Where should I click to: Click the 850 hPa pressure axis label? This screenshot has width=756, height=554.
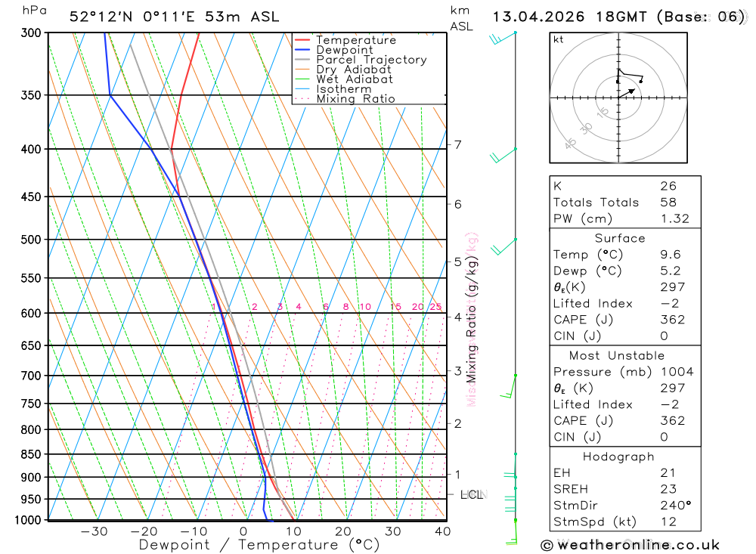(x=31, y=454)
